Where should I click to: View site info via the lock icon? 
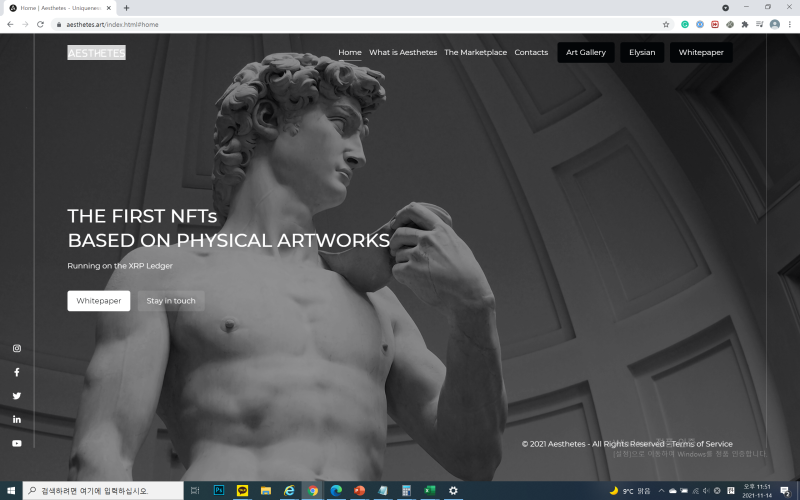click(x=59, y=24)
